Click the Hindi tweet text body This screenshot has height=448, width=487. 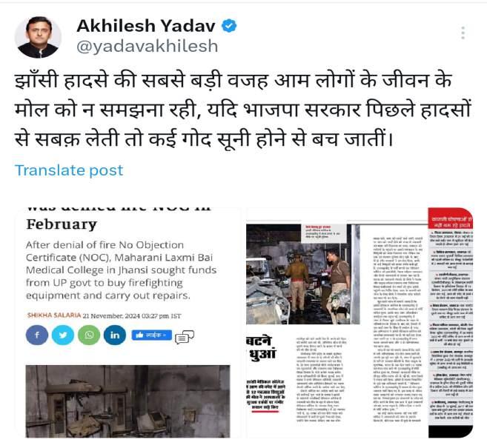(x=243, y=110)
